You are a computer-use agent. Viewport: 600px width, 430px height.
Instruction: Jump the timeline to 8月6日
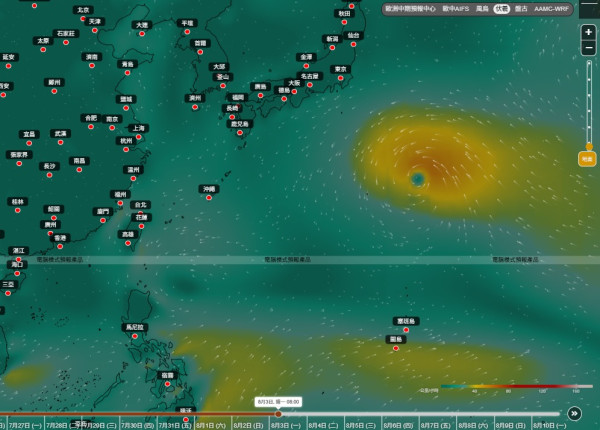pyautogui.click(x=398, y=425)
